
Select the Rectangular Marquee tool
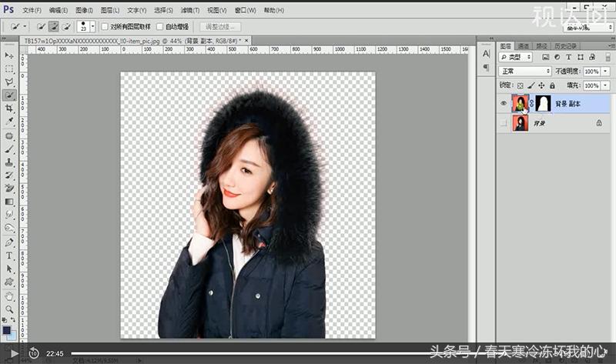[x=9, y=68]
